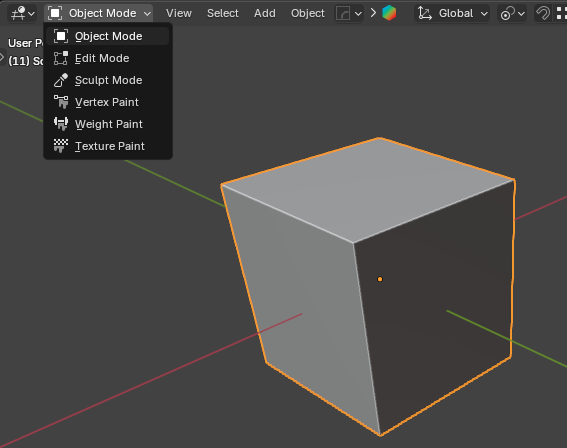The image size is (567, 448).
Task: Click the chevron arrow beside hexagon icon
Action: pos(373,13)
